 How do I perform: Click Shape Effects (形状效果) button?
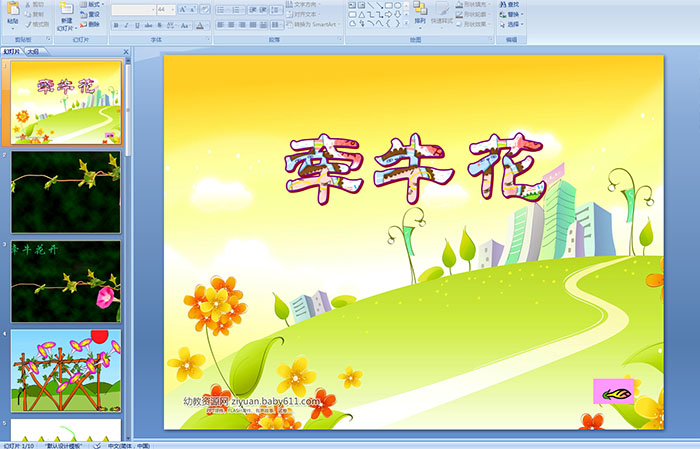(473, 24)
